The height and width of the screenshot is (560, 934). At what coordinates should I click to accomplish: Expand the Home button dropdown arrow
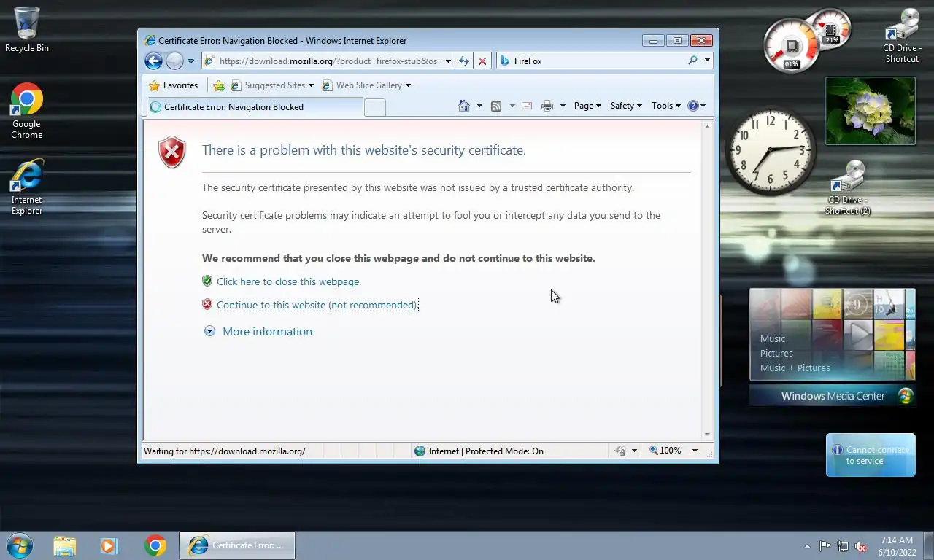[479, 106]
